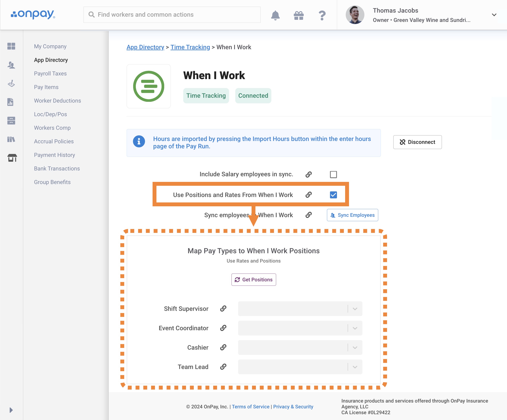Click Thomas Jacobs profile avatar
The image size is (507, 420).
point(355,15)
